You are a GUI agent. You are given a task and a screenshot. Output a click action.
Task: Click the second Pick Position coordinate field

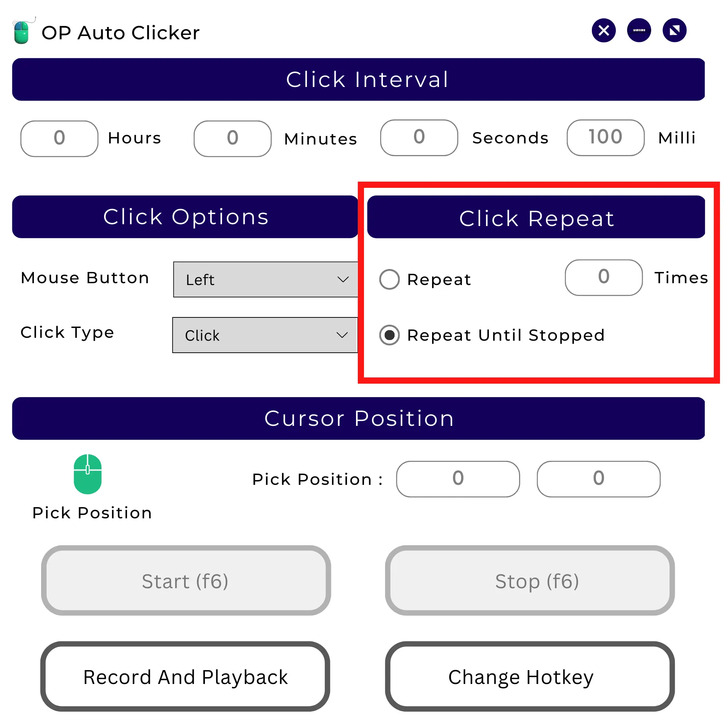[x=598, y=479]
